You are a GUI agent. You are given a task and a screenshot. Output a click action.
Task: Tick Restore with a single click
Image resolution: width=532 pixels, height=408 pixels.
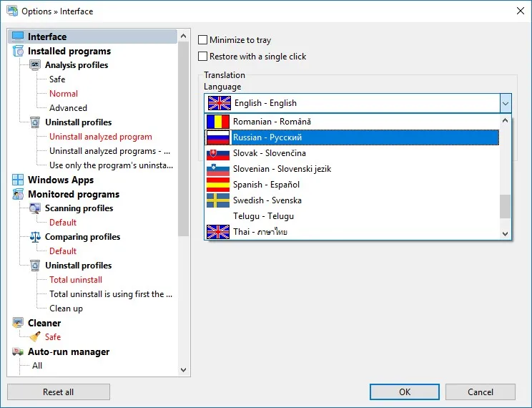pyautogui.click(x=202, y=56)
